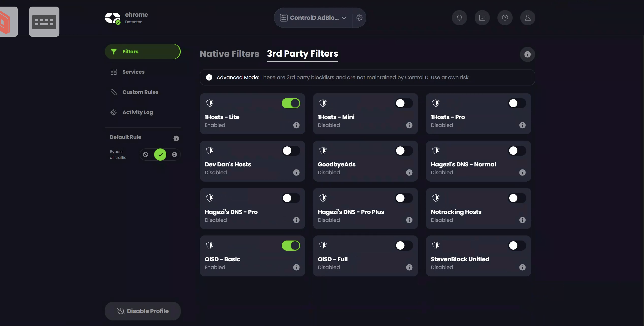This screenshot has height=326, width=644.
Task: Show info for Dev Dan's Hosts
Action: pyautogui.click(x=296, y=172)
